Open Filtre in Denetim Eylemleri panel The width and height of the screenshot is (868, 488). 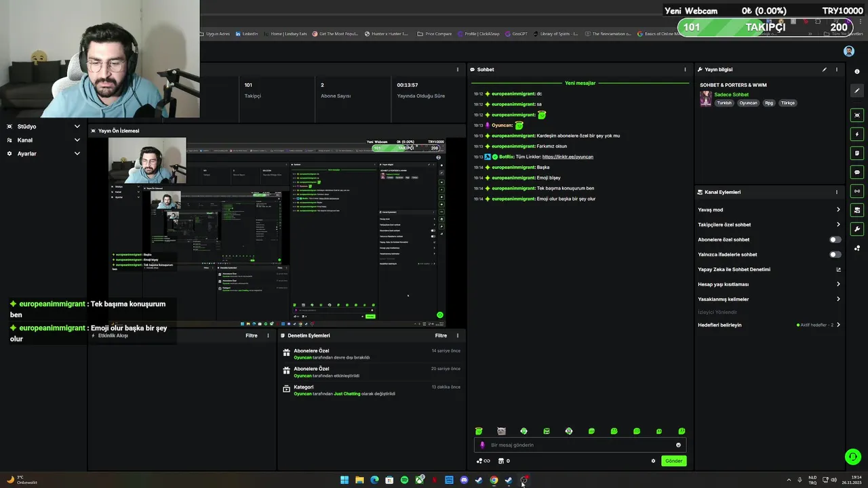click(441, 335)
